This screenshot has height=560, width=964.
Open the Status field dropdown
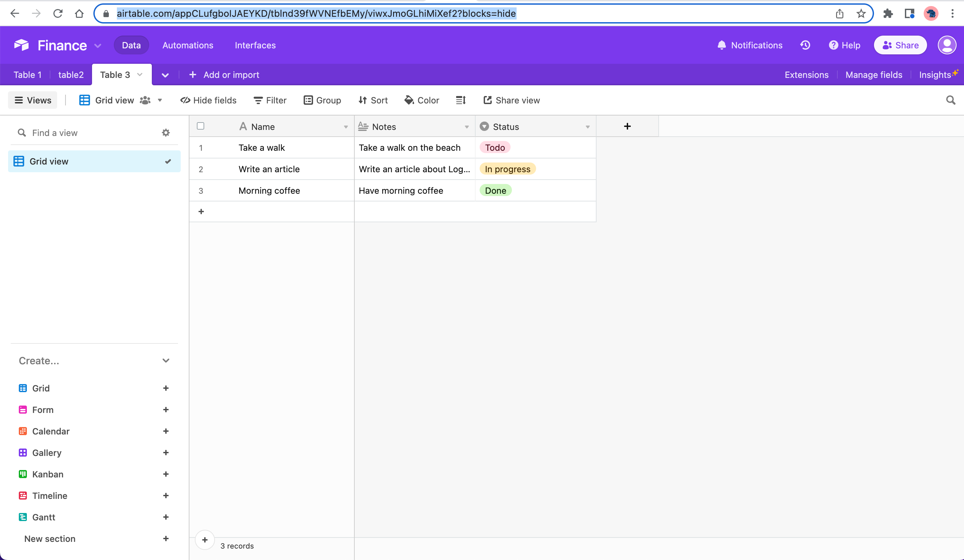pos(587,127)
